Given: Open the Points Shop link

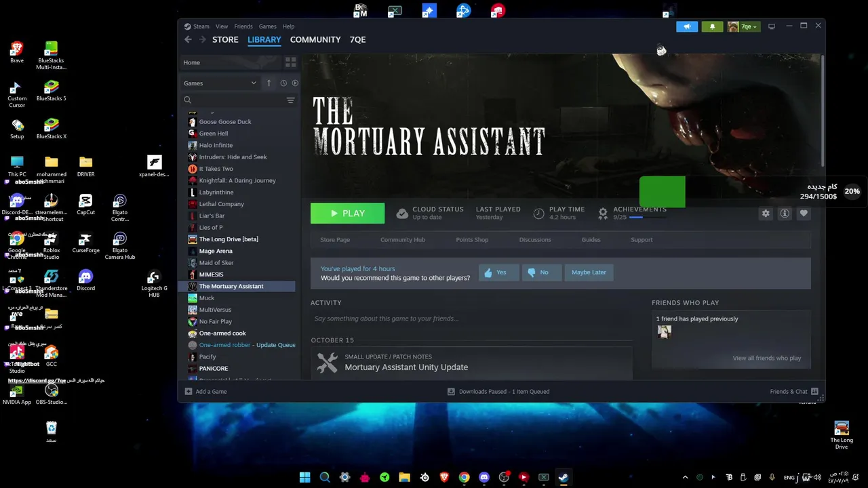Looking at the screenshot, I should coord(472,240).
